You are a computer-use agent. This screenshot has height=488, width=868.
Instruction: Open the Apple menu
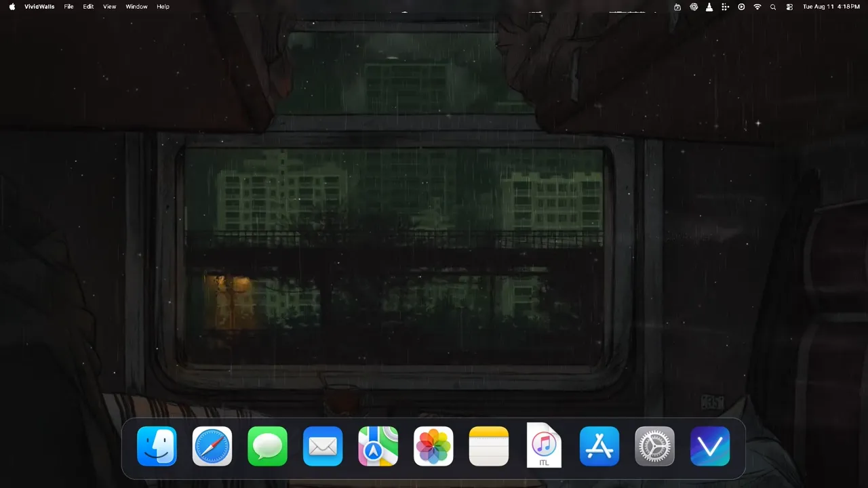coord(12,7)
